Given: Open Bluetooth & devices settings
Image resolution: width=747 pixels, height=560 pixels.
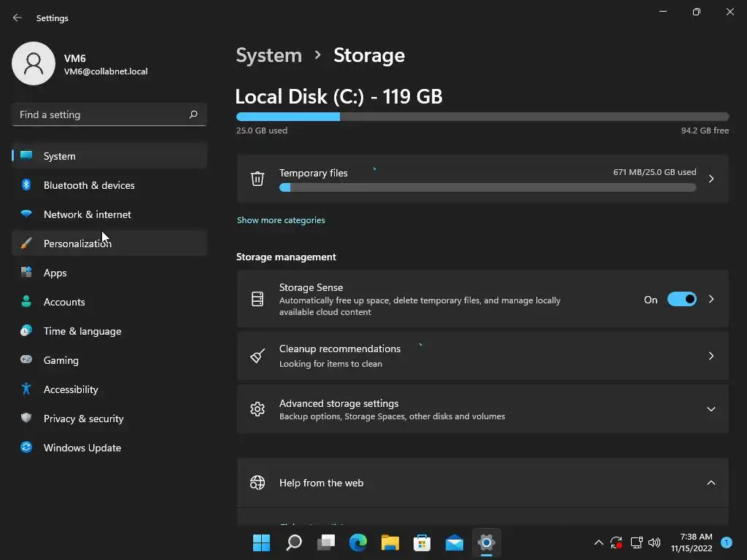Looking at the screenshot, I should click(89, 185).
